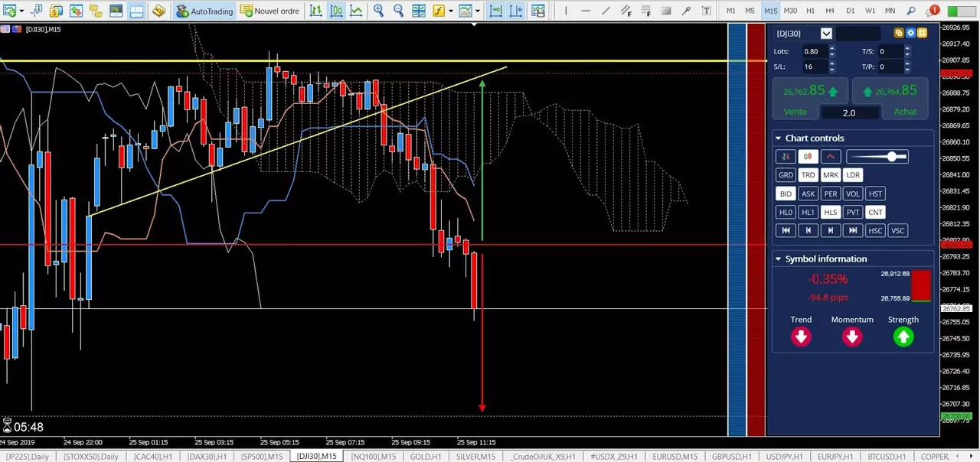
Task: Open the Data Window icon
Action: point(36,11)
